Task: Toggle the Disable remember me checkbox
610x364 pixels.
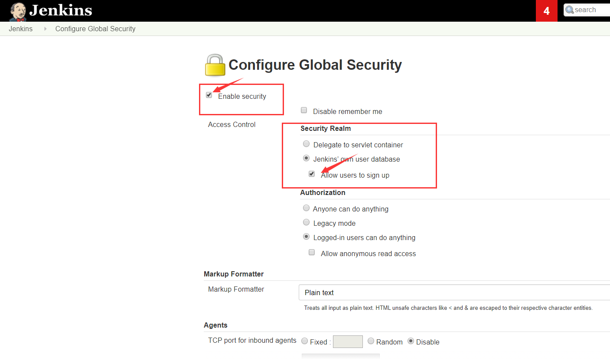Action: (x=304, y=110)
